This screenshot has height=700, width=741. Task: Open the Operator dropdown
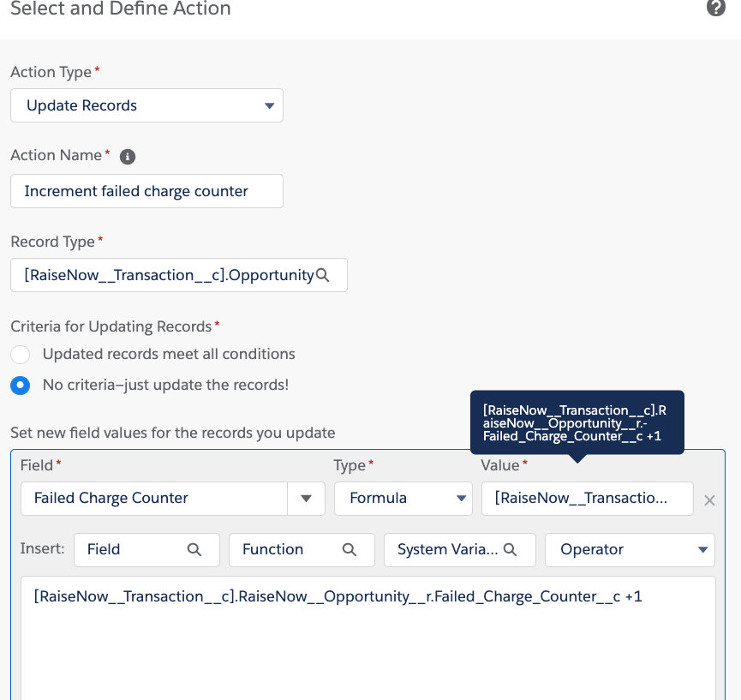click(630, 550)
